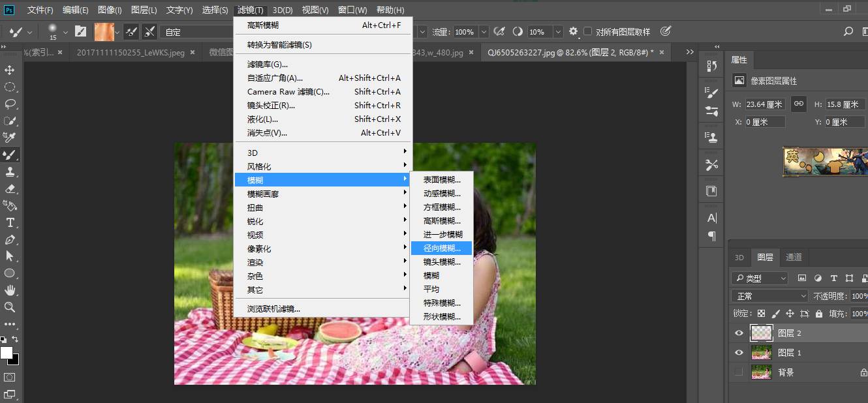Open the 流量 percentage dropdown
Screen dimensions: 868x403
pyautogui.click(x=483, y=31)
